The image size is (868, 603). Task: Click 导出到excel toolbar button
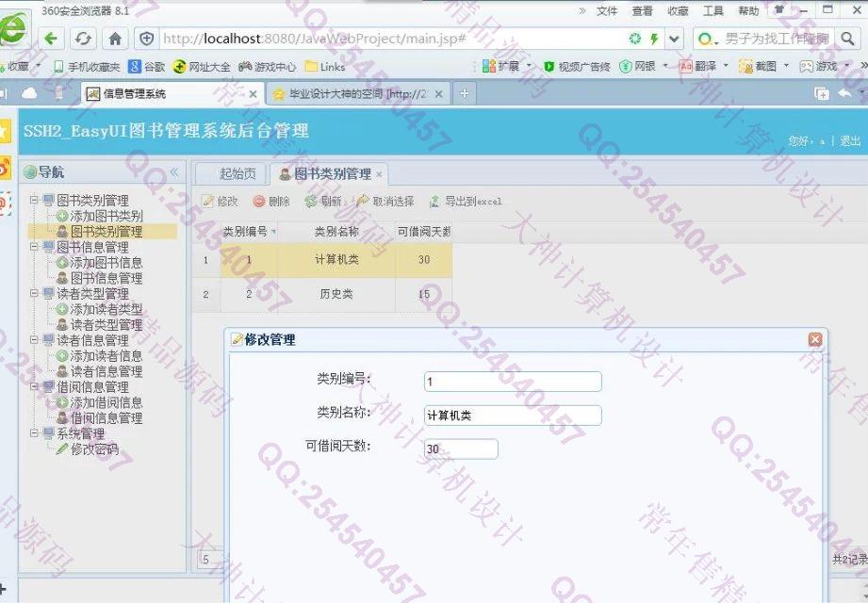click(466, 202)
